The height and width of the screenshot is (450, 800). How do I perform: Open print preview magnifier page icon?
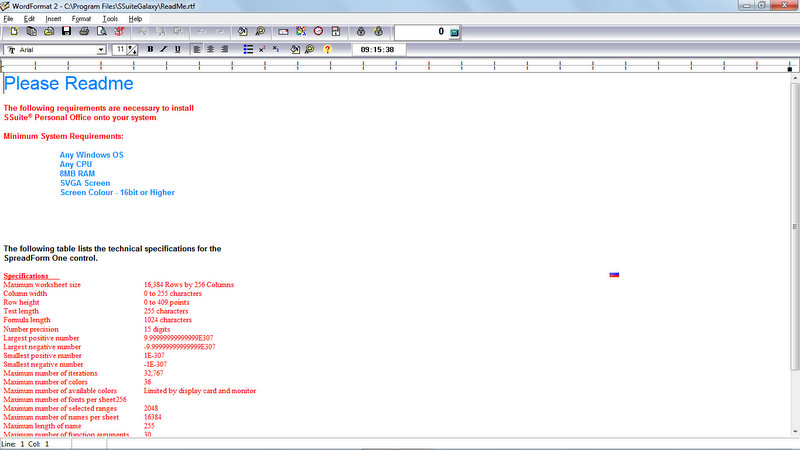(102, 32)
